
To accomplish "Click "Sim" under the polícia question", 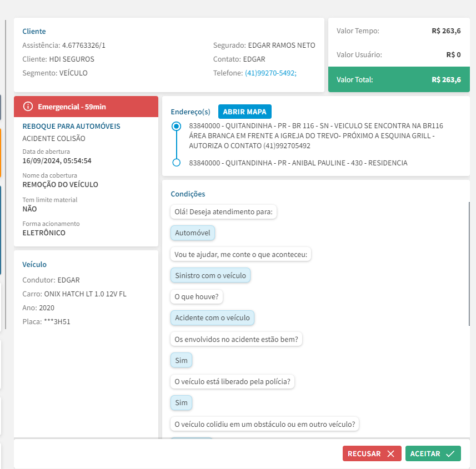I will point(181,402).
